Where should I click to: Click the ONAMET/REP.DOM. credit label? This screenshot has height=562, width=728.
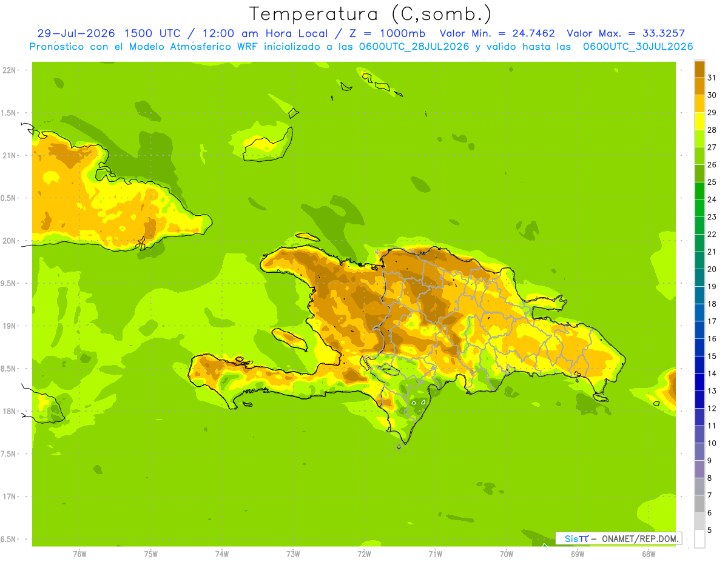point(641,538)
